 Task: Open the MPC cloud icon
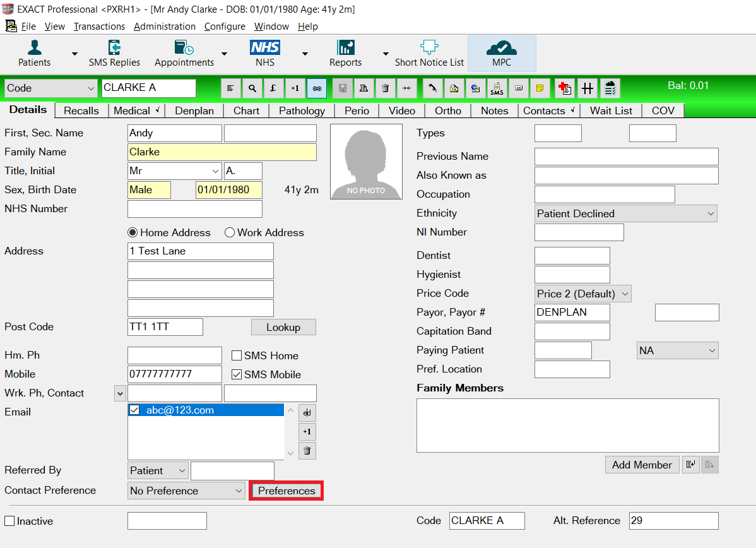click(x=502, y=53)
